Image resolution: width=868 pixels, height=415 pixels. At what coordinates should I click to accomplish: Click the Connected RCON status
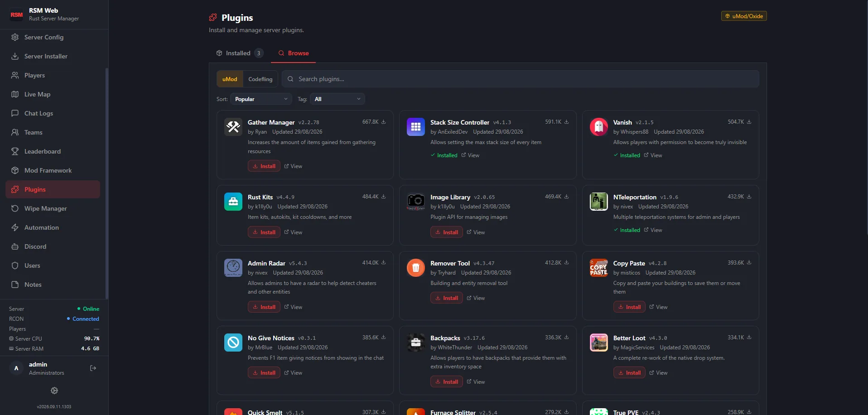(x=83, y=319)
